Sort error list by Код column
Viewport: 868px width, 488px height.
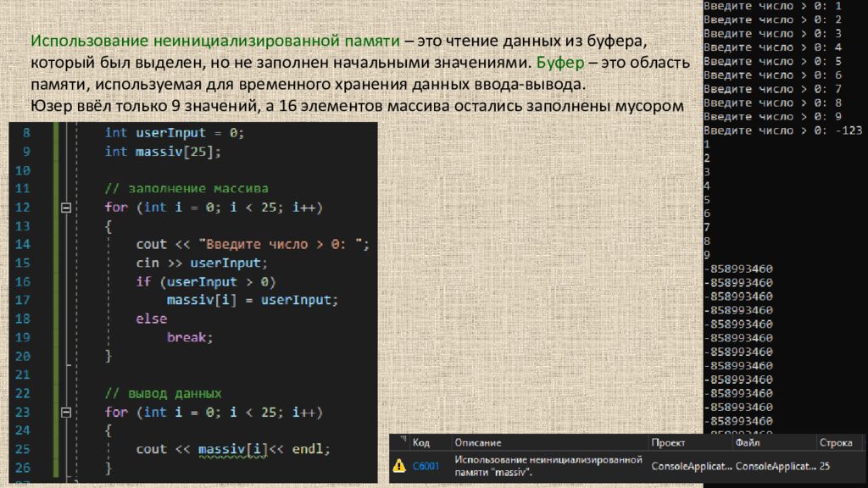pos(420,442)
